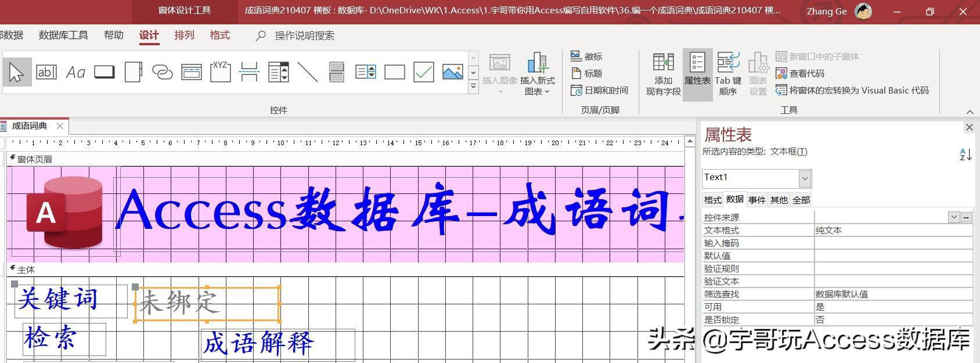This screenshot has height=363, width=980.
Task: Close the 成语词典 document tab
Action: click(x=60, y=126)
